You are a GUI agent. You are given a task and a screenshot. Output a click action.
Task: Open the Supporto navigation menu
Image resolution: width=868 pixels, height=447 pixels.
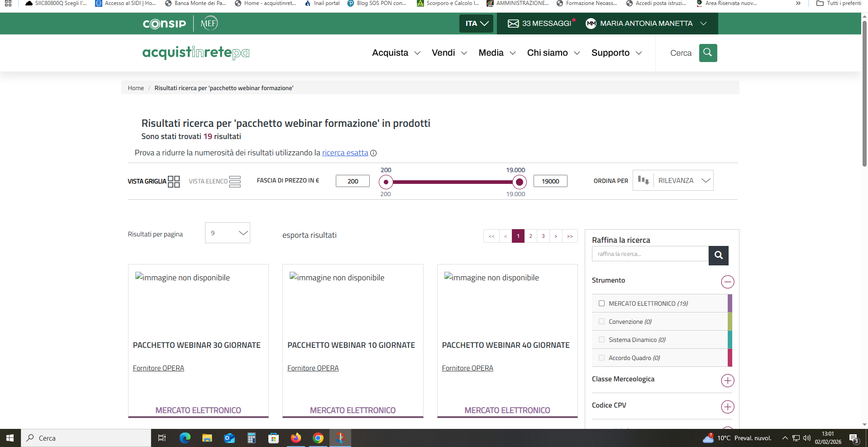(616, 53)
